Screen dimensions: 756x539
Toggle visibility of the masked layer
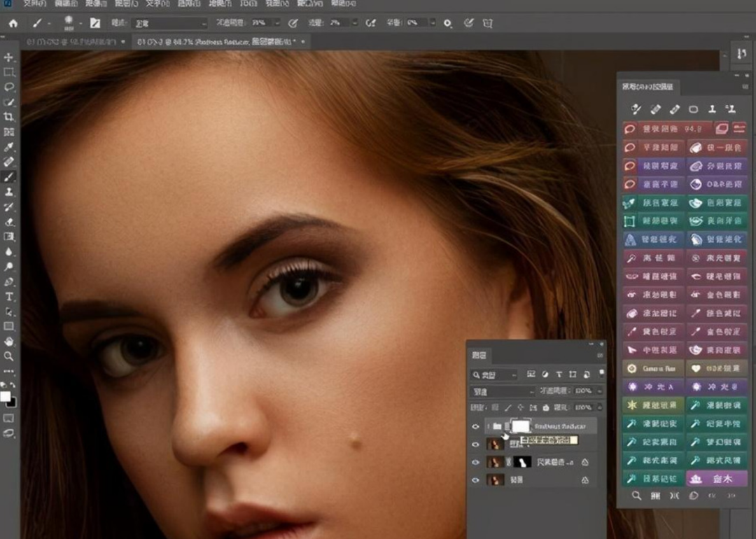476,462
